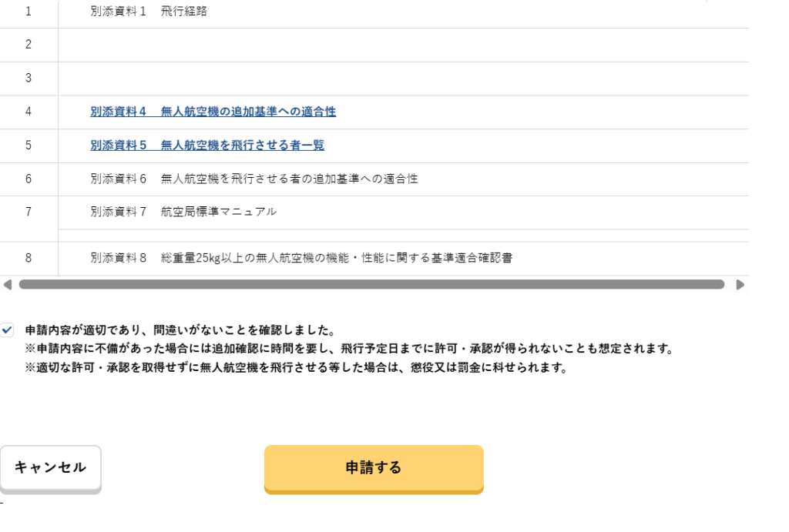
Task: Click the right arrow of horizontal scrollbar
Action: coord(740,284)
